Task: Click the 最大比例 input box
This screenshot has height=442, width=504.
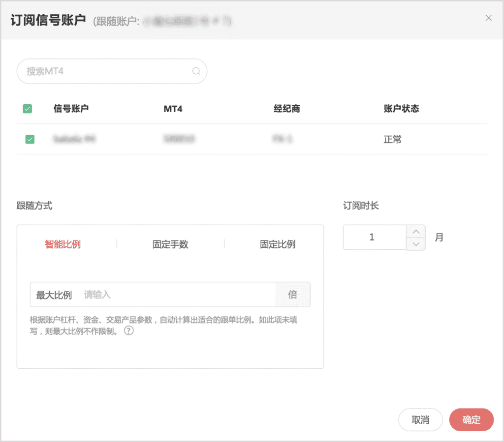Action: coord(177,295)
